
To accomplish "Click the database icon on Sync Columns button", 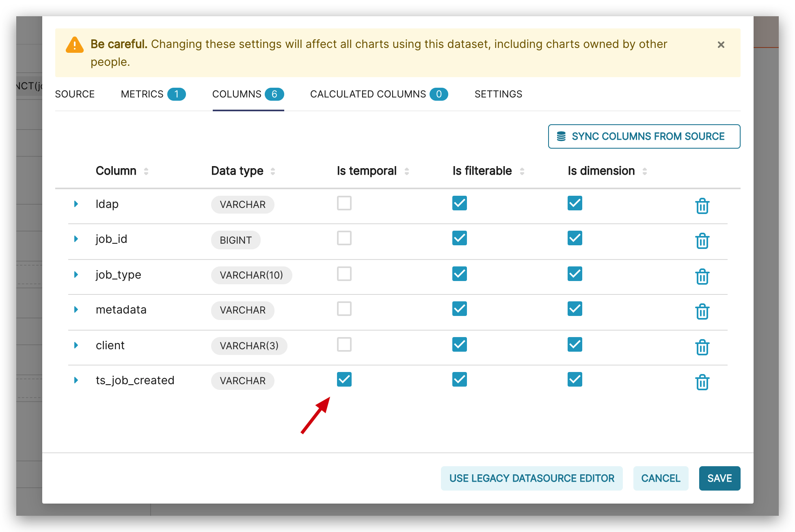I will click(x=561, y=136).
